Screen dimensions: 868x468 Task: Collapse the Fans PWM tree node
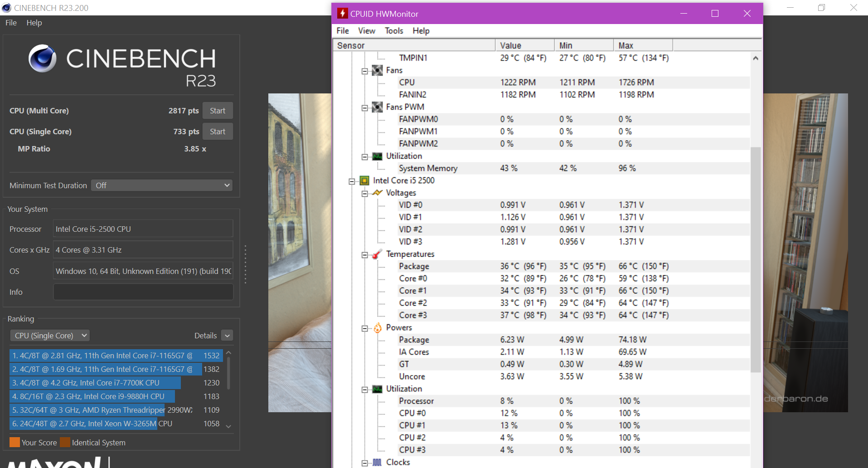pyautogui.click(x=364, y=108)
